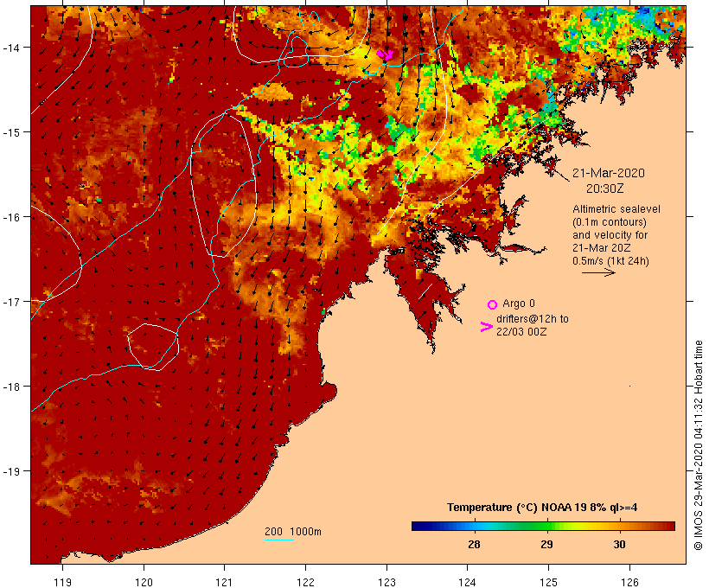Click the IMOS copyright timestamp text

point(699,445)
